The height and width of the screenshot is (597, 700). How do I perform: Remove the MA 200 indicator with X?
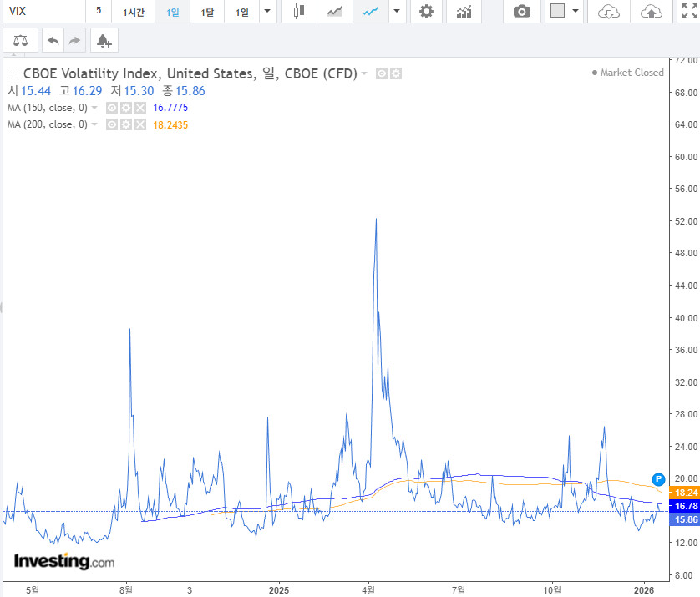click(140, 124)
